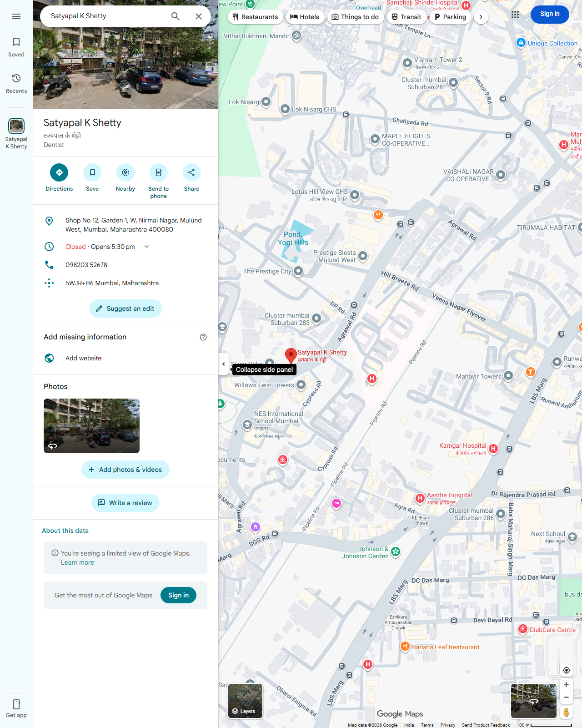Click the search box text
Screen dimensions: 582x728
[79, 16]
